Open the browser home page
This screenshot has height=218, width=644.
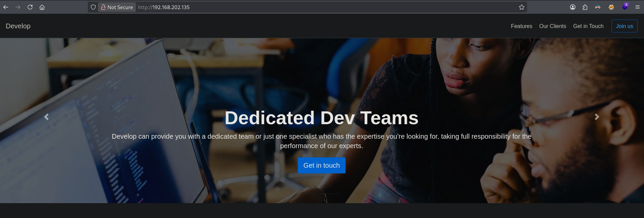[42, 7]
